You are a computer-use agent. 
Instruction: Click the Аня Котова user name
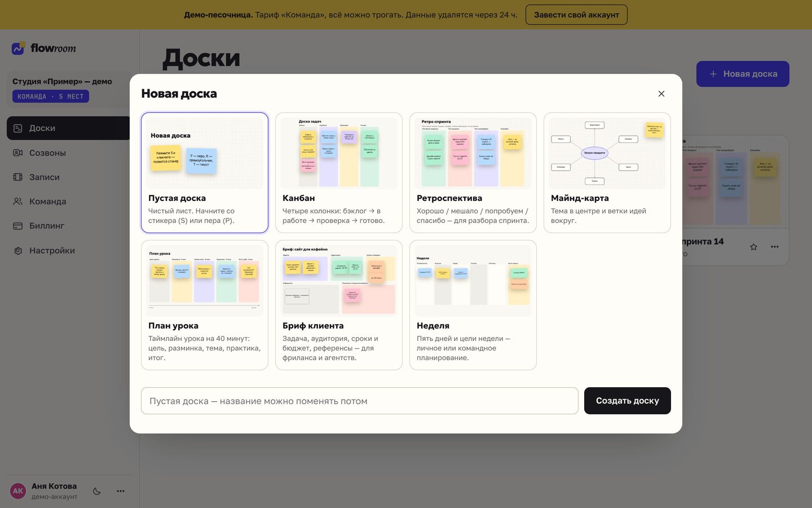tap(54, 486)
